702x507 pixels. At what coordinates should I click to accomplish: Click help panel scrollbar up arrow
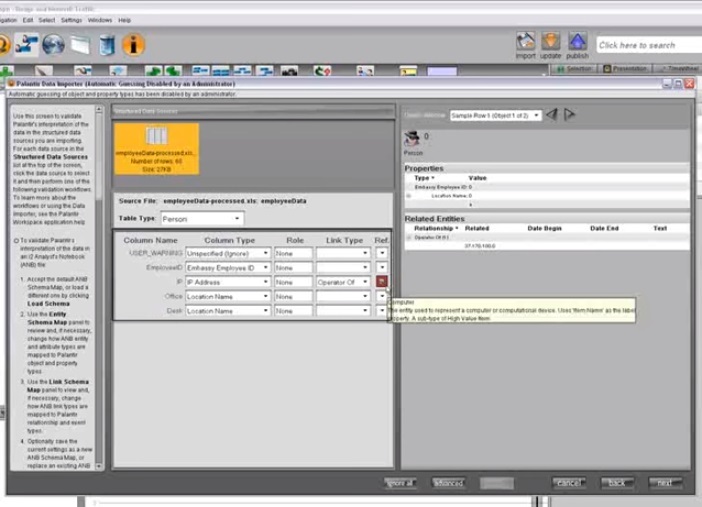pos(99,109)
